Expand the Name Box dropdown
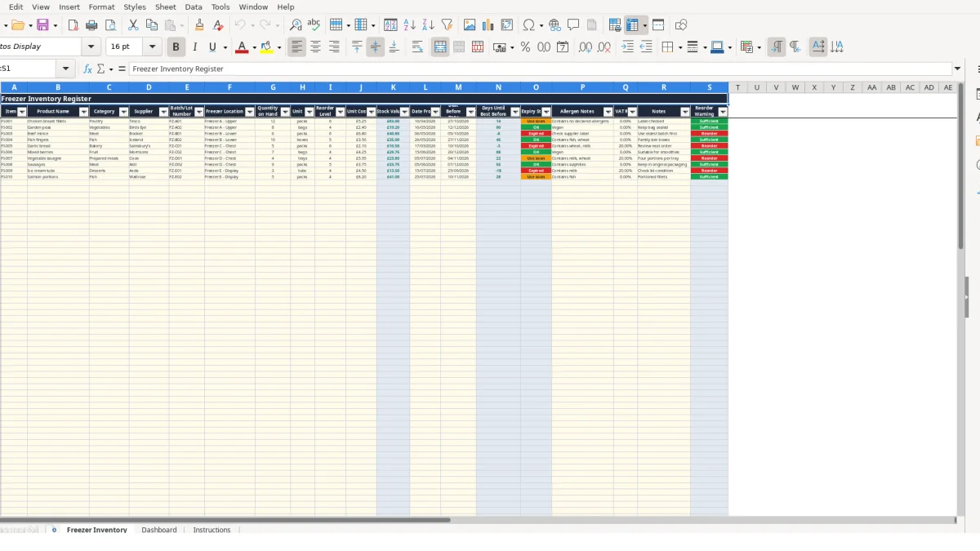The width and height of the screenshot is (980, 551). point(66,69)
